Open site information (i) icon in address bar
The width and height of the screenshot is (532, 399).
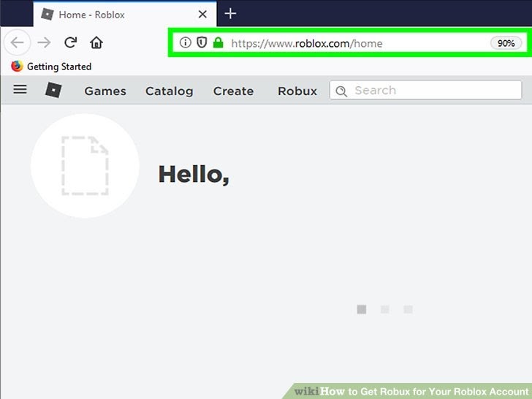[186, 42]
